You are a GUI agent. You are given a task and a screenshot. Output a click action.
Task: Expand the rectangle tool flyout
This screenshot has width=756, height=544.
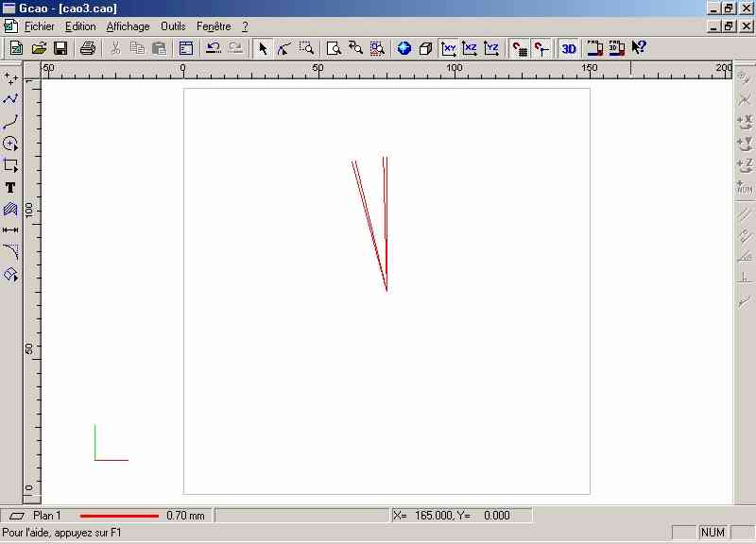tap(10, 165)
